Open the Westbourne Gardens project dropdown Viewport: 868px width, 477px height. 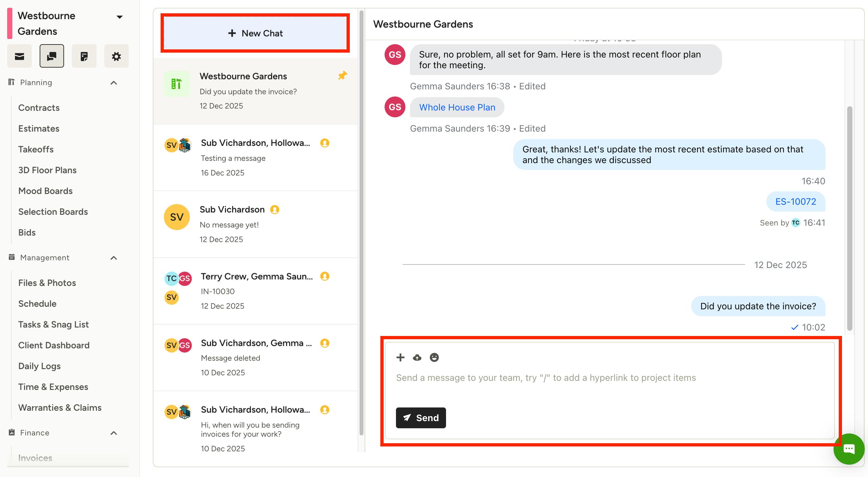coord(120,17)
